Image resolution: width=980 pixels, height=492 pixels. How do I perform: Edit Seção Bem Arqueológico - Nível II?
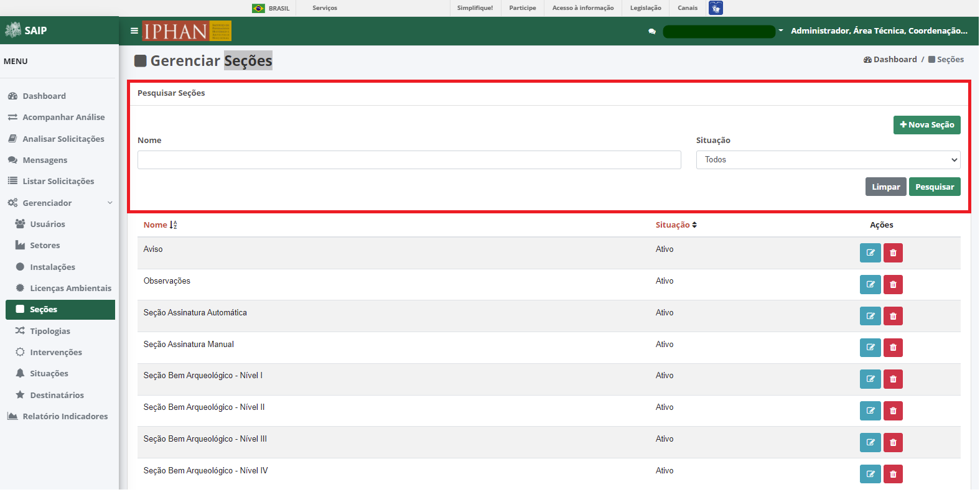(870, 411)
